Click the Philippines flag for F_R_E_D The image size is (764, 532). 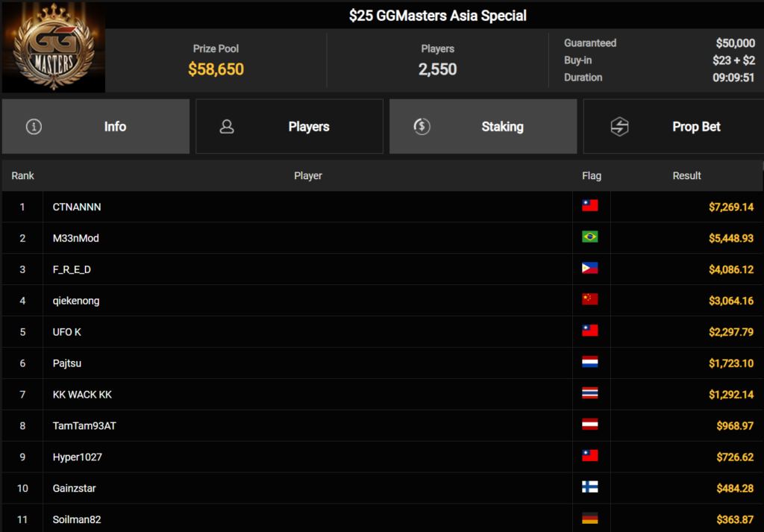589,269
